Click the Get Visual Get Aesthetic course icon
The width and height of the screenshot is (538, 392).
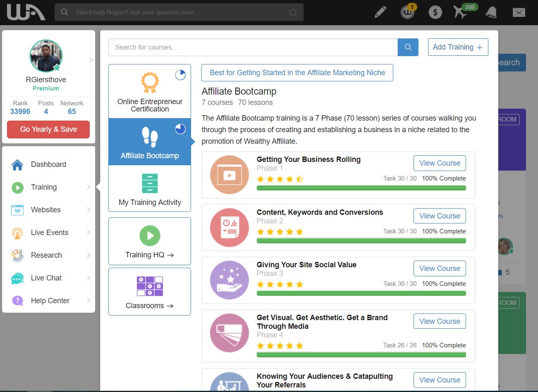tap(230, 333)
